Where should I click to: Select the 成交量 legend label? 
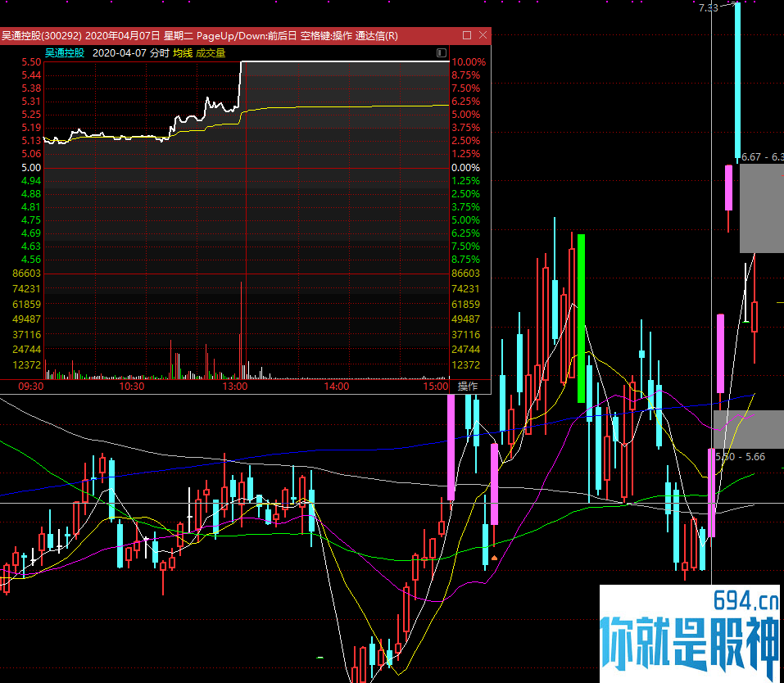211,53
